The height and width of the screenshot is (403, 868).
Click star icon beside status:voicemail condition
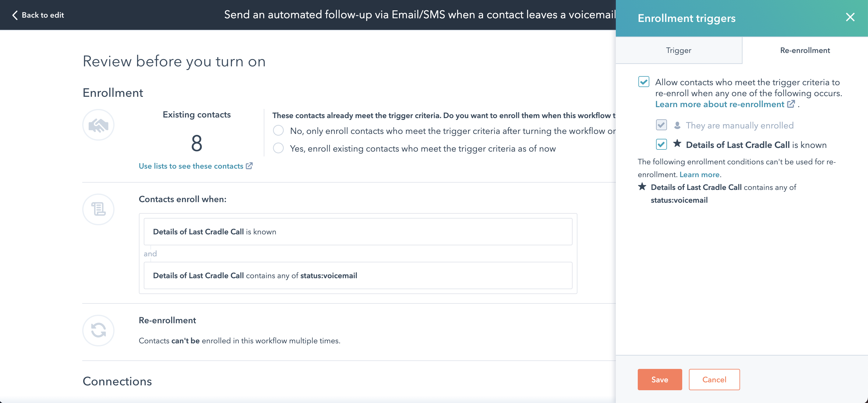642,187
